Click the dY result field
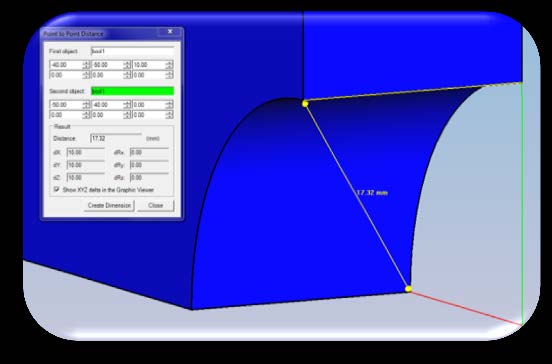The height and width of the screenshot is (364, 552). coord(86,165)
